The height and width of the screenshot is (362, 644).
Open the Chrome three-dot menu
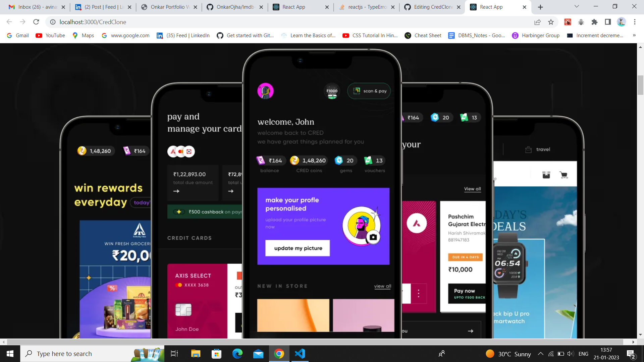[x=635, y=22]
